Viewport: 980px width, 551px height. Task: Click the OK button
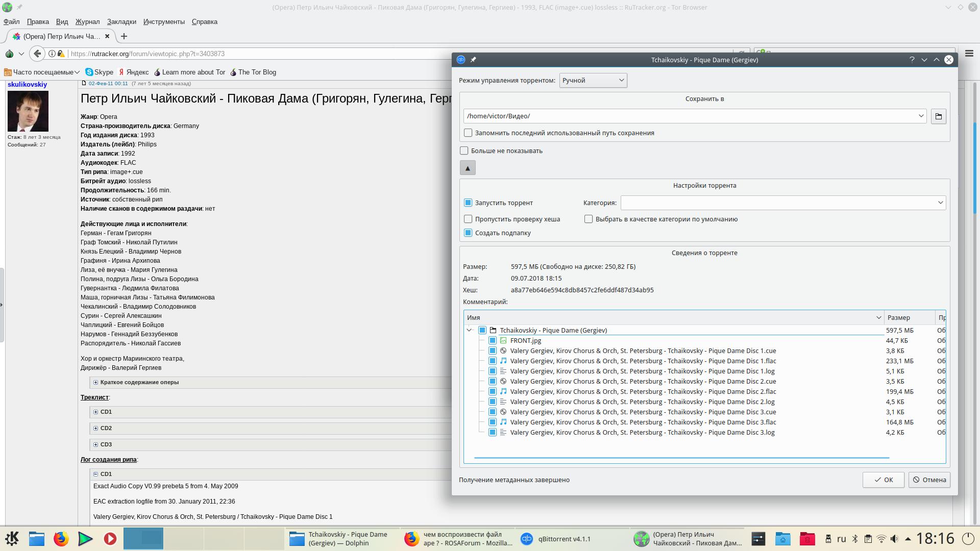click(x=883, y=480)
